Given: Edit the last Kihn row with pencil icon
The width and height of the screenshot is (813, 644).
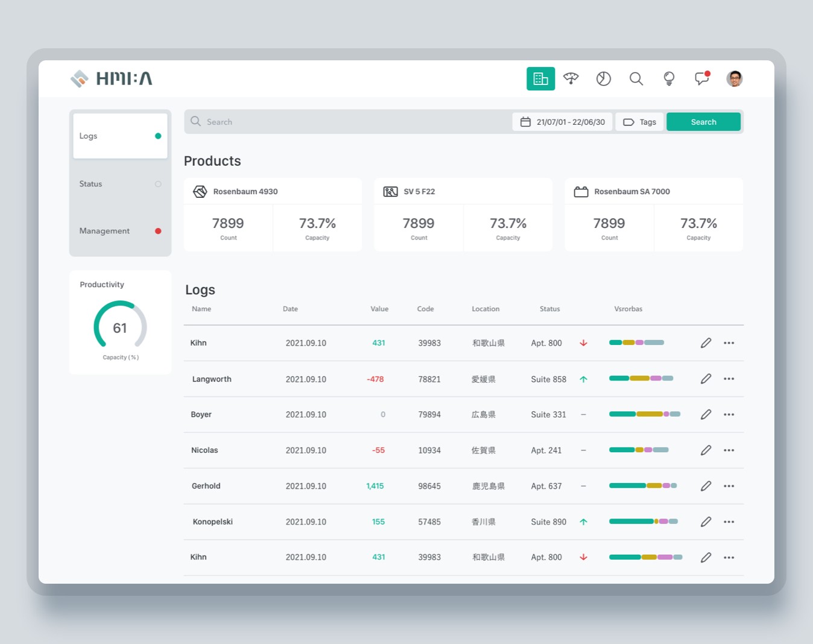Looking at the screenshot, I should click(x=706, y=558).
